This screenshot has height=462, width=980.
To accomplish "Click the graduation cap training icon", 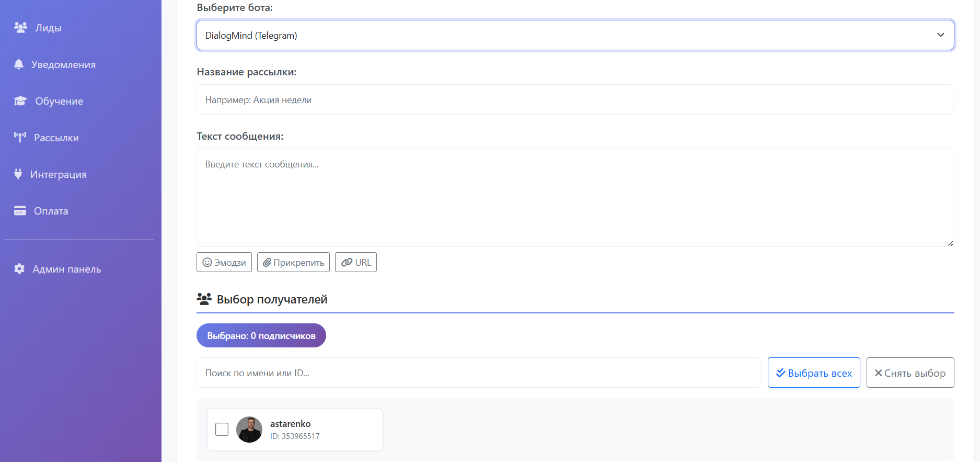I will [x=20, y=101].
